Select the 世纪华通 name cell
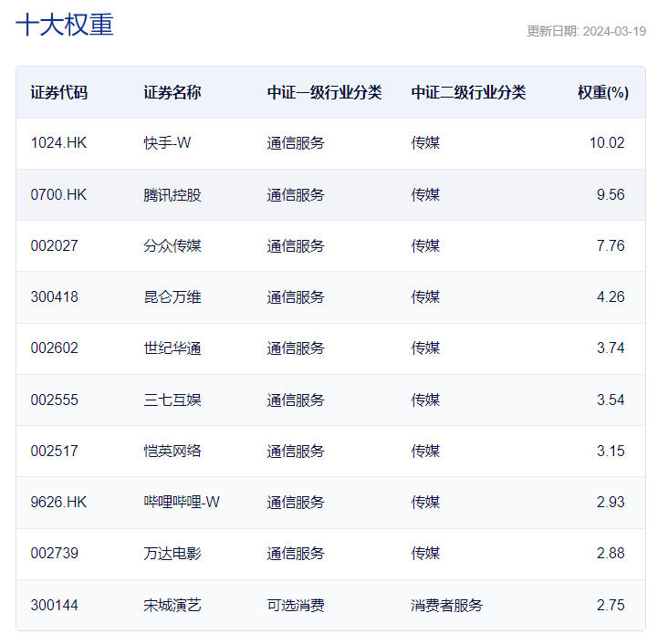Image resolution: width=668 pixels, height=644 pixels. coord(172,348)
